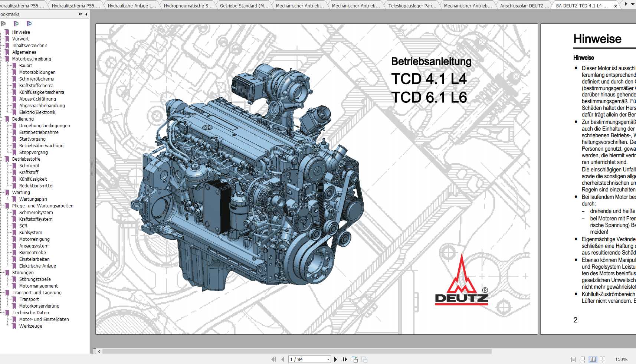Go to Elektrik/Elektronik bookmark

(x=37, y=112)
